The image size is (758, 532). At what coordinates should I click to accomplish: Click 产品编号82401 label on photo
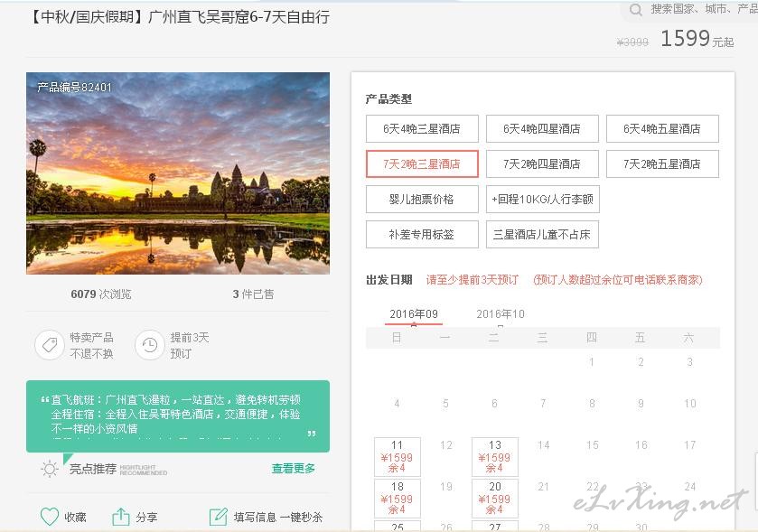click(x=74, y=87)
